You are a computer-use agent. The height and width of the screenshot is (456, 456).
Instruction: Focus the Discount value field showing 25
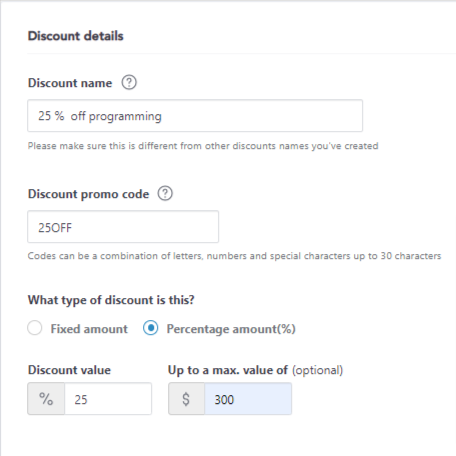click(108, 399)
